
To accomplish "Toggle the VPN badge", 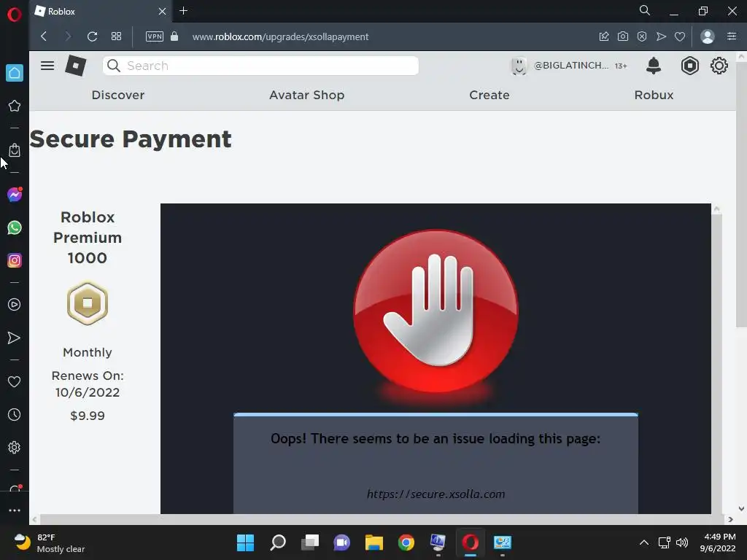I will (x=155, y=36).
